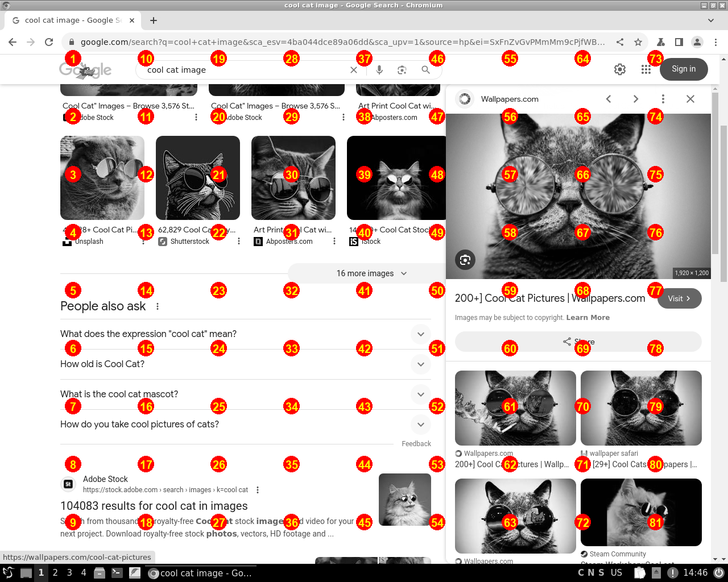Open the text editor from the taskbar
The width and height of the screenshot is (728, 582).
[134, 573]
